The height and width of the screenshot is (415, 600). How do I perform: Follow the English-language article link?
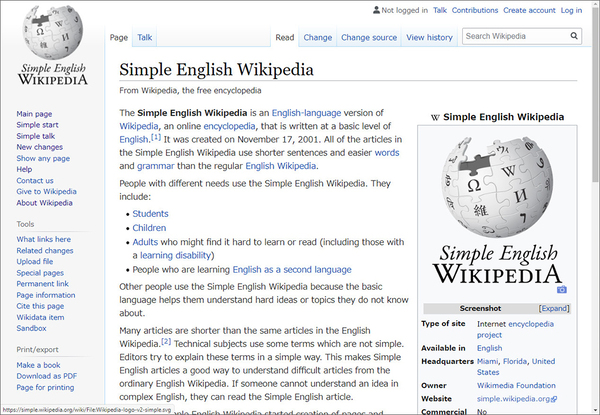[x=306, y=113]
